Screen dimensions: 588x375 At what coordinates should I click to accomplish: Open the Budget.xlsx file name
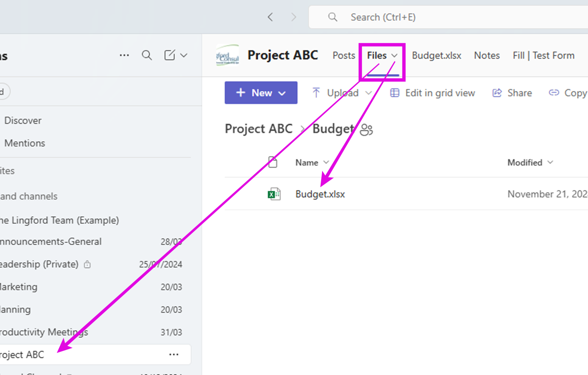(320, 194)
